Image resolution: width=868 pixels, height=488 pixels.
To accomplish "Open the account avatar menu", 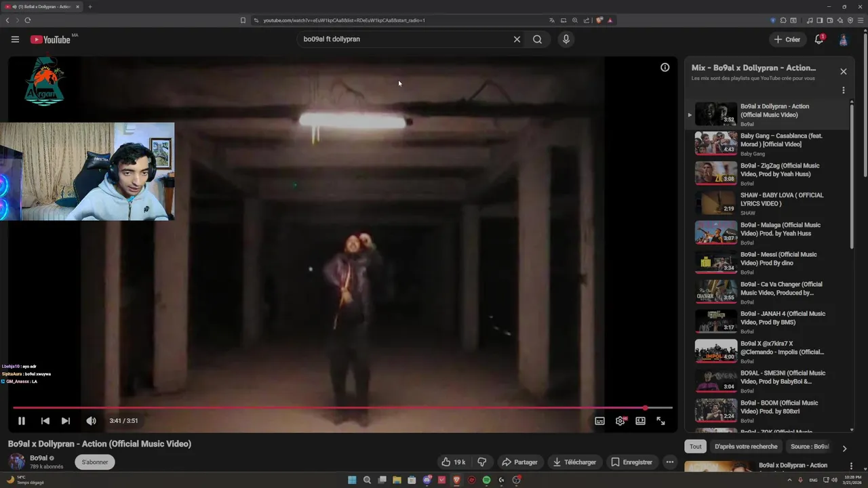I will click(844, 40).
